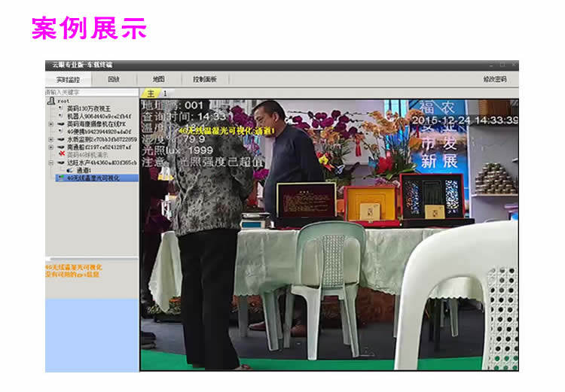The height and width of the screenshot is (392, 565).
Task: Open the 控制面板 control panel tab
Action: click(204, 79)
